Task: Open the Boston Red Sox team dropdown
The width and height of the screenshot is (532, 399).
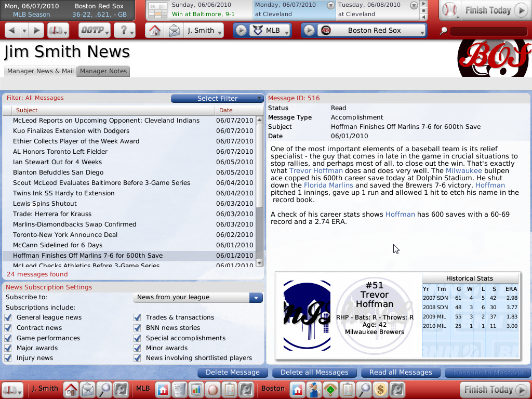Action: 373,31
